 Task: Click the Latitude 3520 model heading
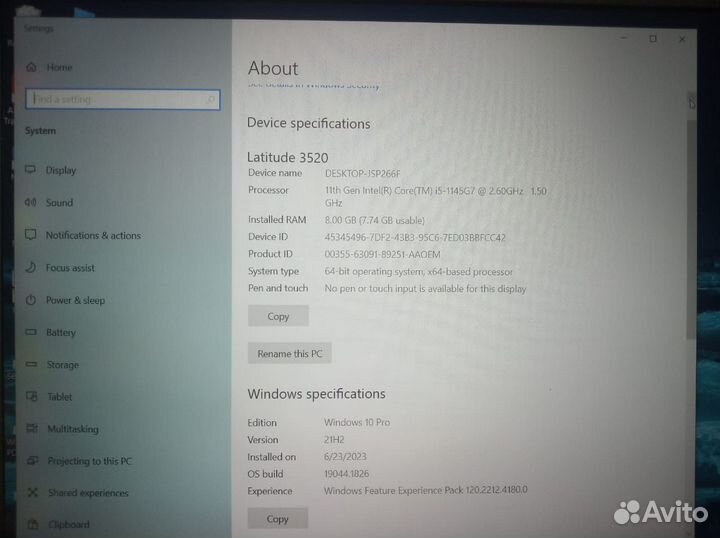(x=287, y=157)
